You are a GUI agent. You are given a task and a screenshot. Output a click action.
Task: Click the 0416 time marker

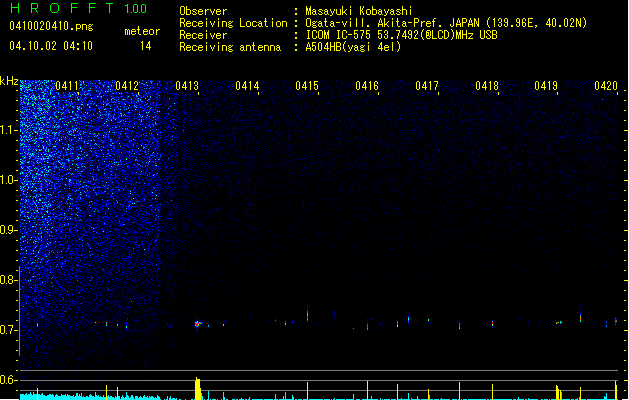pyautogui.click(x=367, y=86)
